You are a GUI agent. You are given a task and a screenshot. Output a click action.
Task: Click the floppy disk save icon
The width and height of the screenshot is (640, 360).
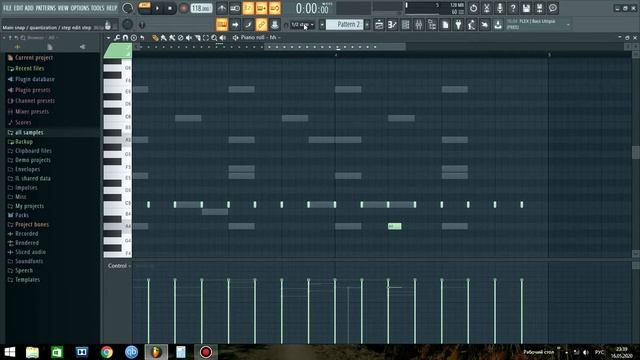527,8
